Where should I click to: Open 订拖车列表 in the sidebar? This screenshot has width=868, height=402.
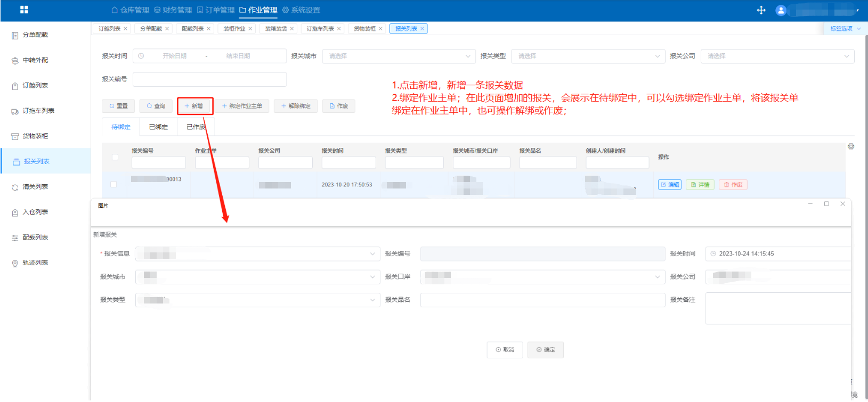click(38, 111)
